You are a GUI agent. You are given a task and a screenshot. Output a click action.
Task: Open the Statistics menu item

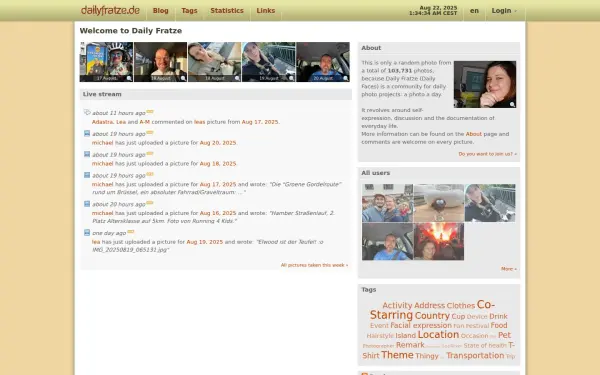[x=227, y=11]
